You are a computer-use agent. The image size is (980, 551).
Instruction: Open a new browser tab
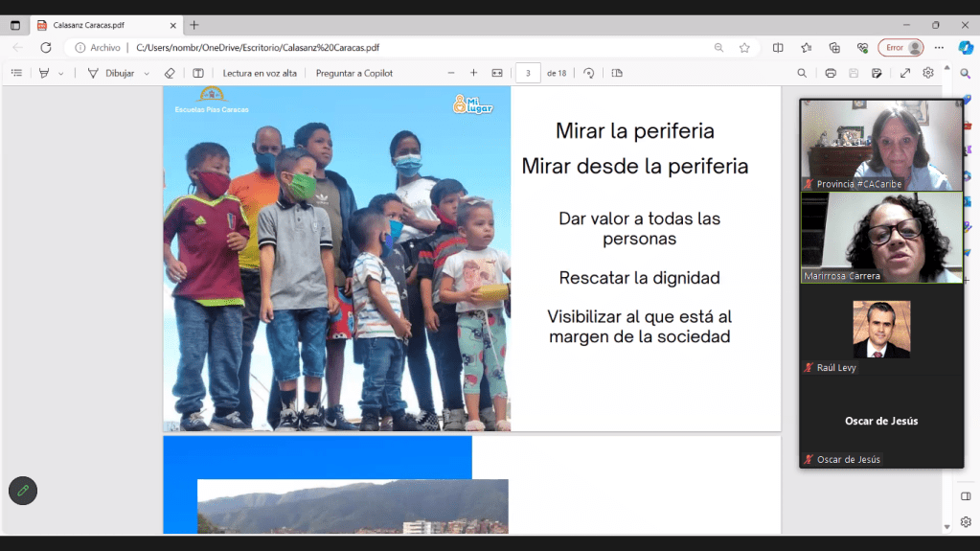pyautogui.click(x=194, y=25)
